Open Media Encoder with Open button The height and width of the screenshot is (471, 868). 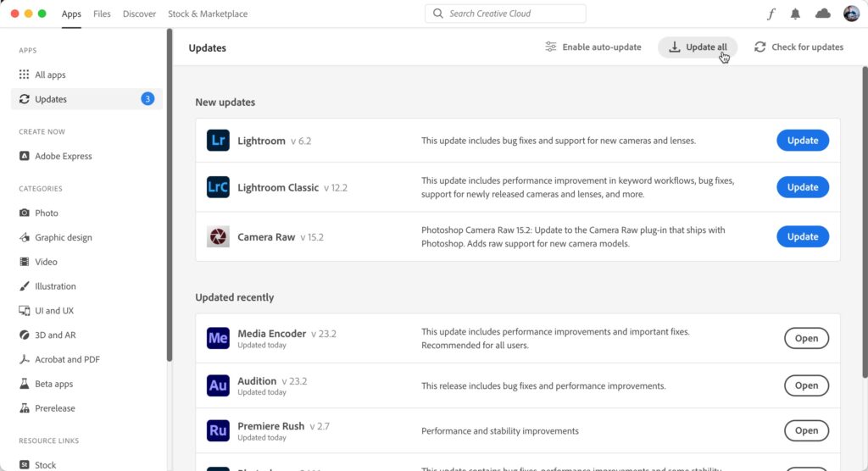[806, 338]
